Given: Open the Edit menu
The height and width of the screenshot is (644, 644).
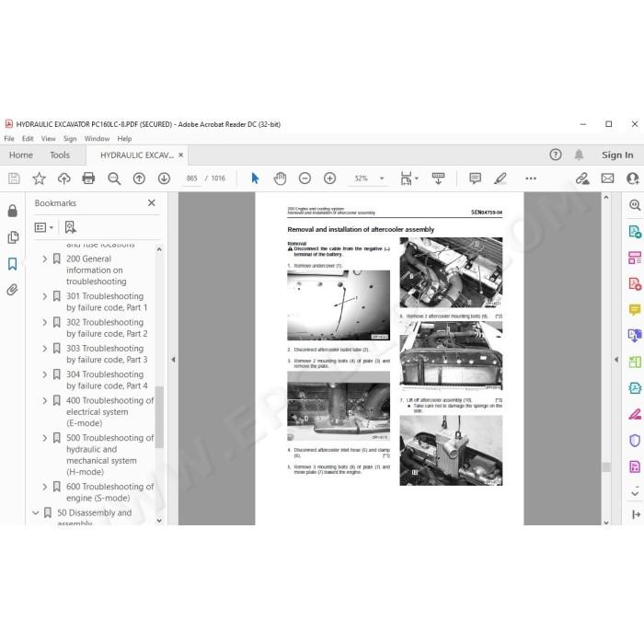Looking at the screenshot, I should coord(28,139).
